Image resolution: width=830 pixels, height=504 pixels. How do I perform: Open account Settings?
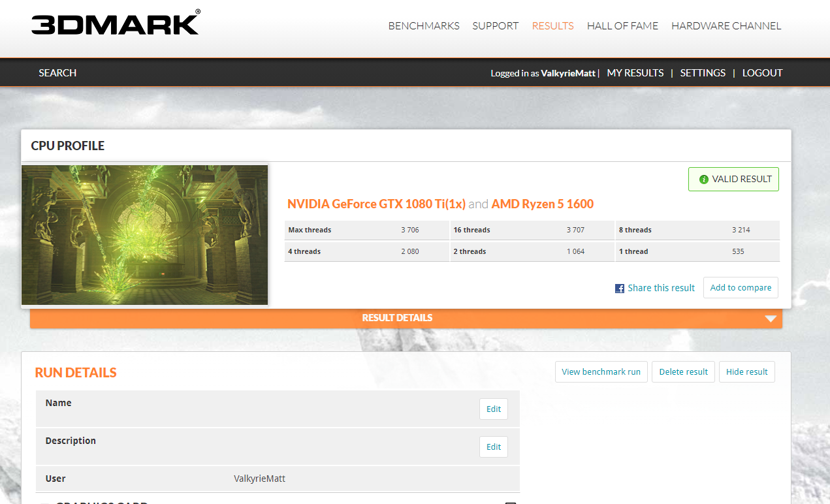tap(703, 73)
